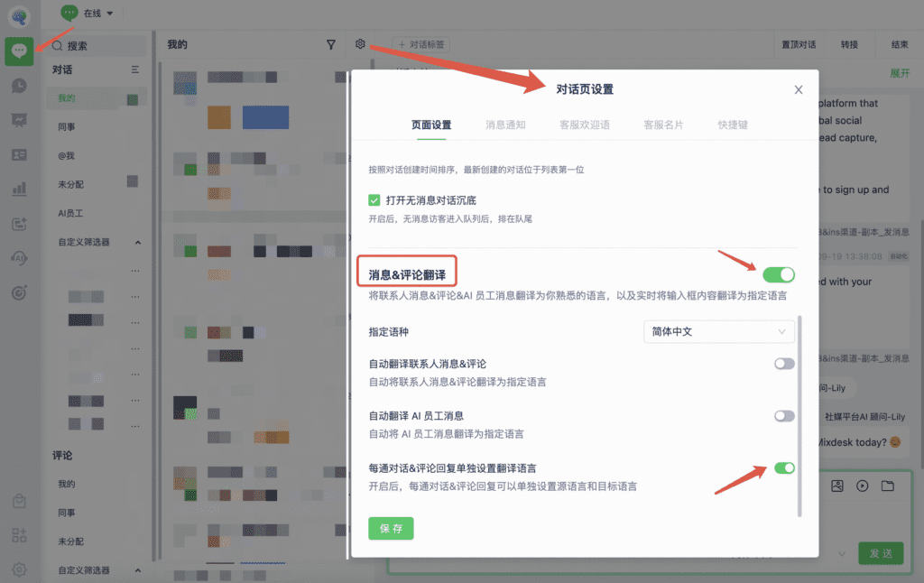Click the video play icon in toolbar

point(863,486)
